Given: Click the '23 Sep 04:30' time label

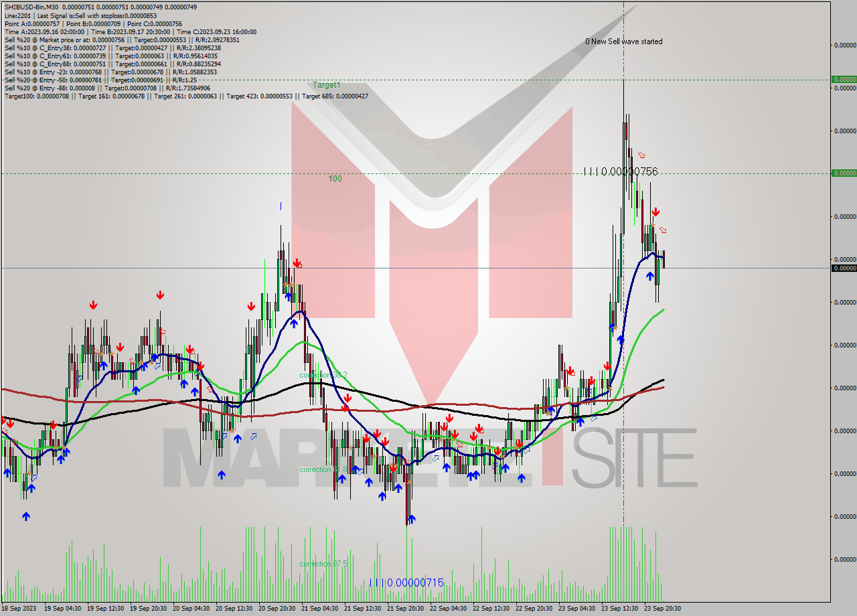Looking at the screenshot, I should click(x=576, y=609).
